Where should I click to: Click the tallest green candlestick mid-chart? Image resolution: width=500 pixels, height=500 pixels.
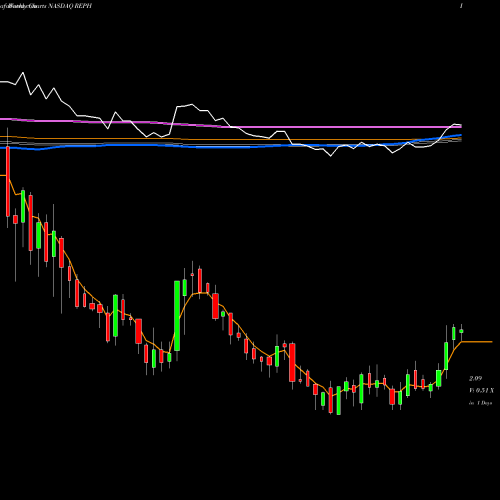pyautogui.click(x=177, y=316)
